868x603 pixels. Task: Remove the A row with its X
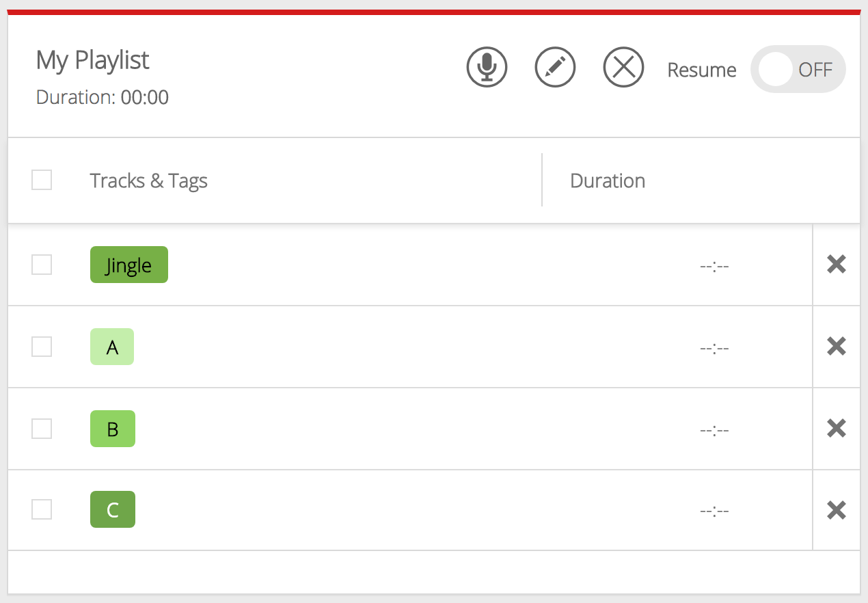coord(837,346)
